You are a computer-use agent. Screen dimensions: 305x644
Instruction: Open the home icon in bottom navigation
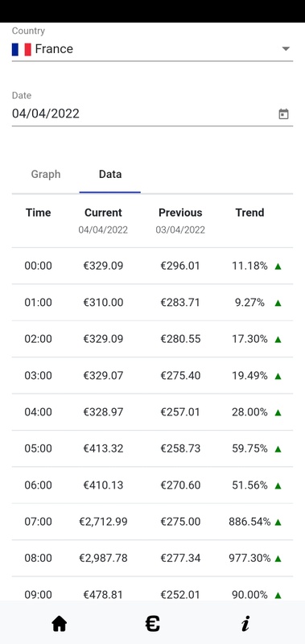point(59,625)
